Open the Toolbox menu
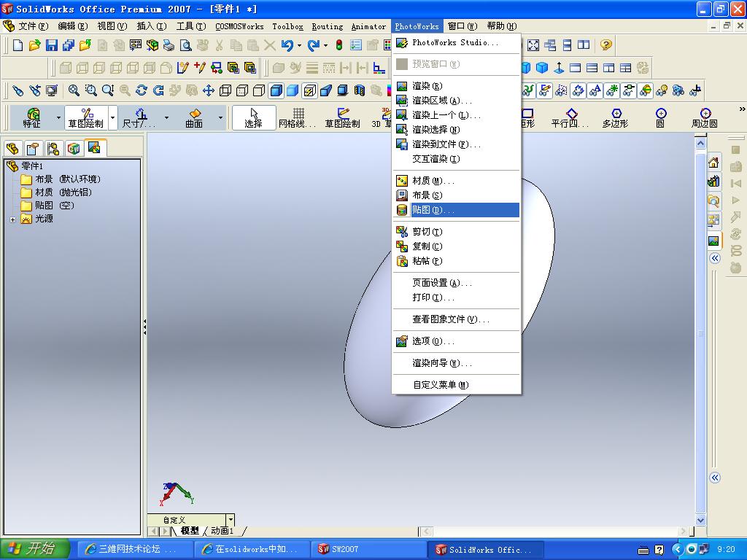Image resolution: width=747 pixels, height=560 pixels. (287, 26)
